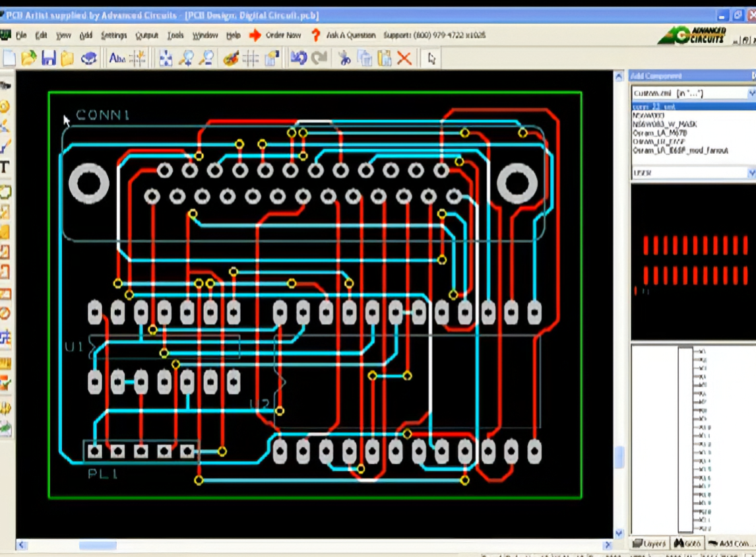Open the Colors palette toolbar icon
756x557 pixels.
[x=231, y=58]
